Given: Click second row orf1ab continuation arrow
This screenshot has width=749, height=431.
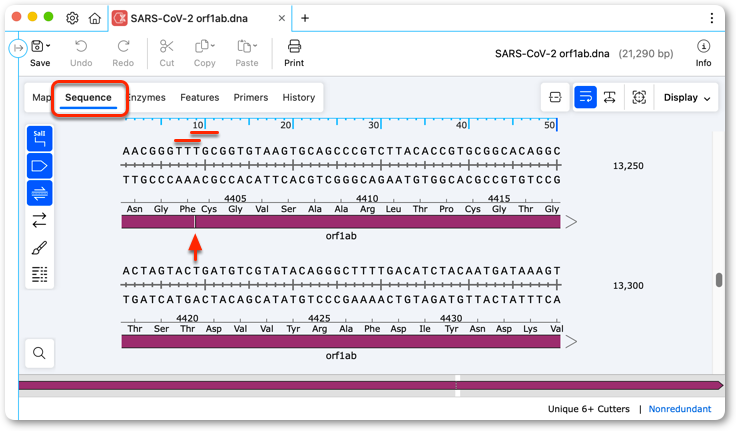Looking at the screenshot, I should click(x=571, y=341).
